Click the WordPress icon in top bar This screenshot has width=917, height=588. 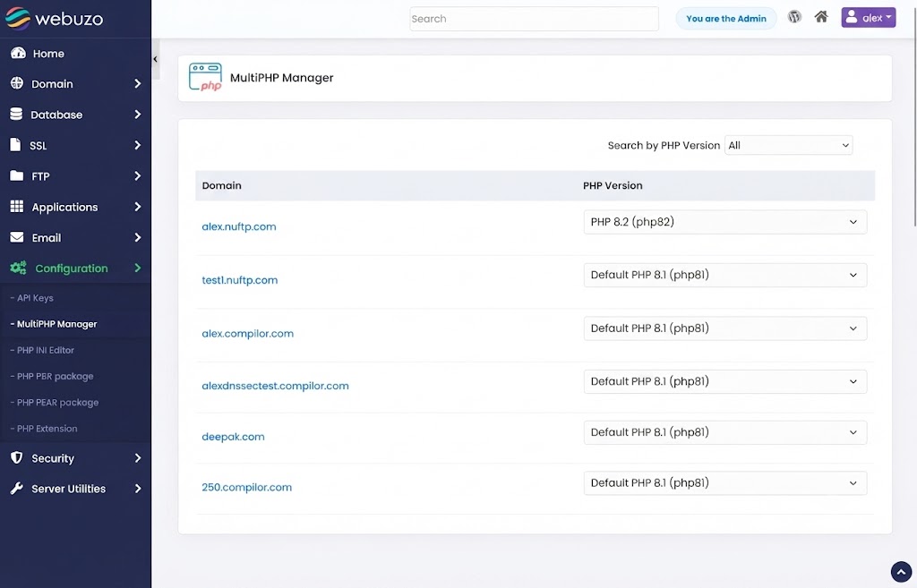(x=793, y=17)
